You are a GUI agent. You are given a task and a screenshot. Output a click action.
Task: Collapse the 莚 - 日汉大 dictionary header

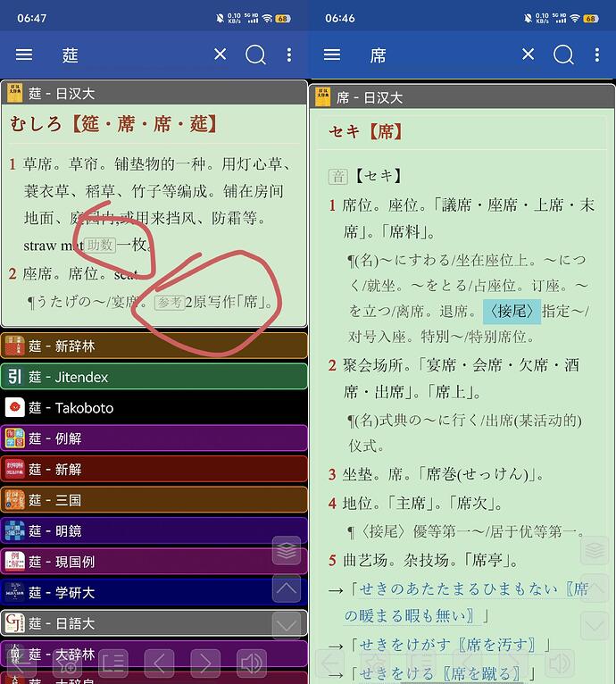click(154, 93)
